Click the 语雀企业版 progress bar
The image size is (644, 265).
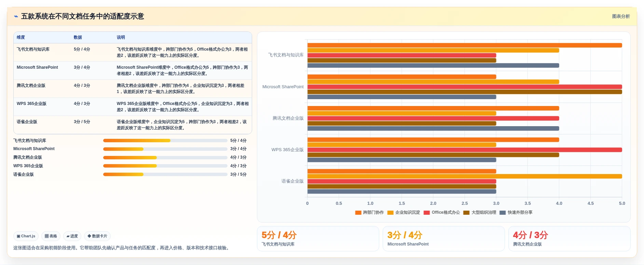point(165,174)
